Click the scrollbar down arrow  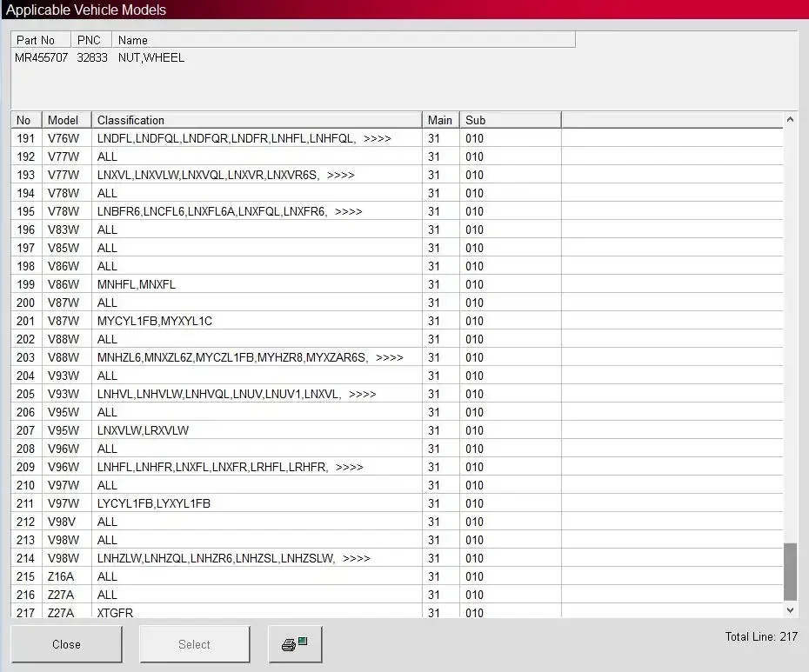tap(790, 610)
